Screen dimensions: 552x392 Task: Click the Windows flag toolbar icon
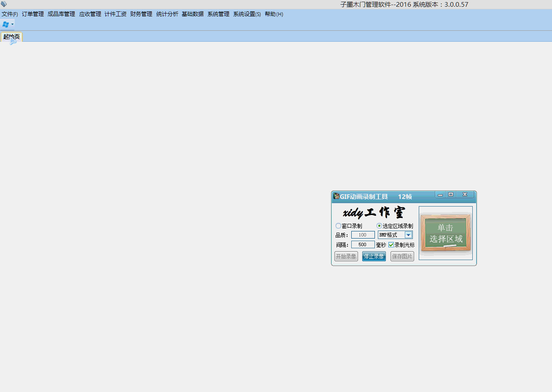[5, 24]
